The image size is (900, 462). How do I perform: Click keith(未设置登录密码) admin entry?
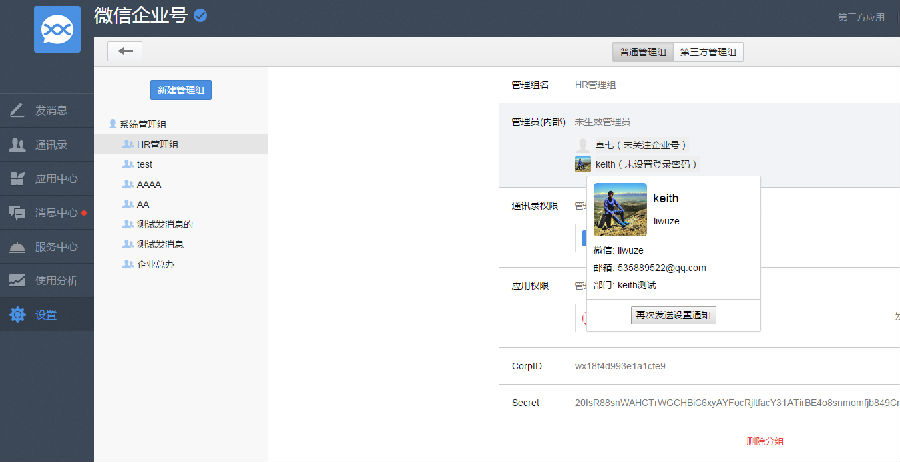646,164
